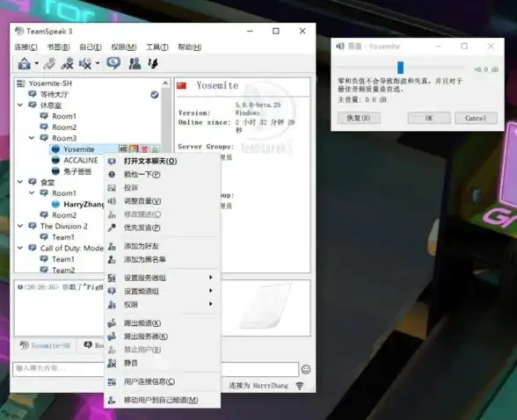Choose 移动用户到自己频道(M)
Viewport: 517px width, 420px height.
coord(162,401)
